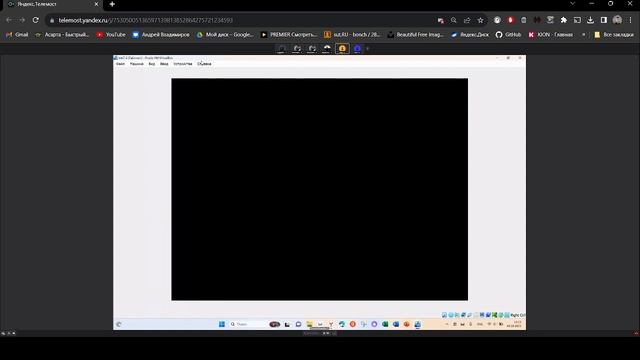The image size is (640, 360).
Task: Go back in browser history
Action: (9, 20)
